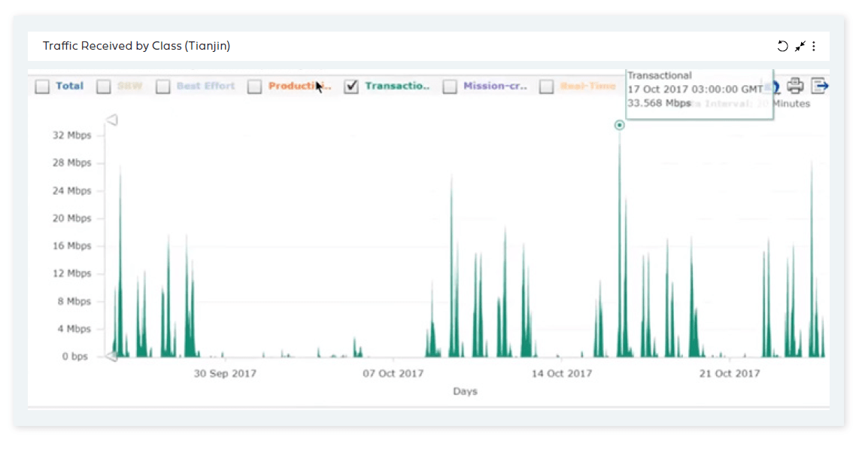This screenshot has width=868, height=453.
Task: Toggle the SRW class checkbox
Action: click(x=104, y=87)
